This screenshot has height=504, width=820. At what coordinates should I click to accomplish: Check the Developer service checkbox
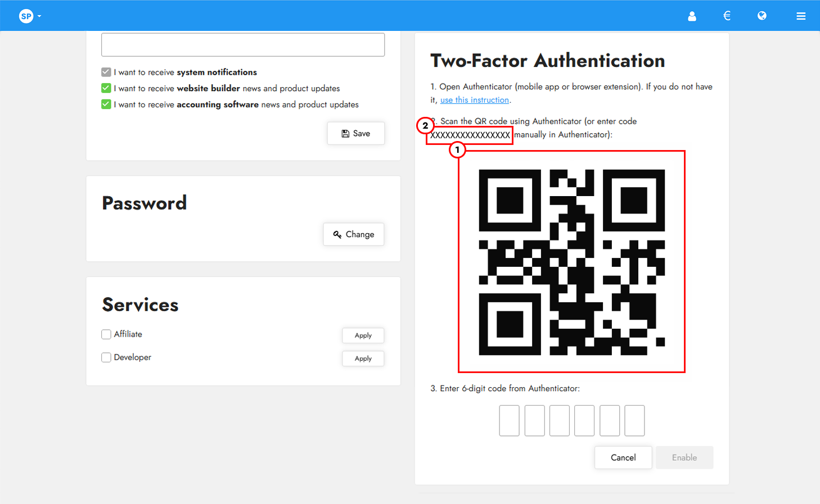point(106,357)
